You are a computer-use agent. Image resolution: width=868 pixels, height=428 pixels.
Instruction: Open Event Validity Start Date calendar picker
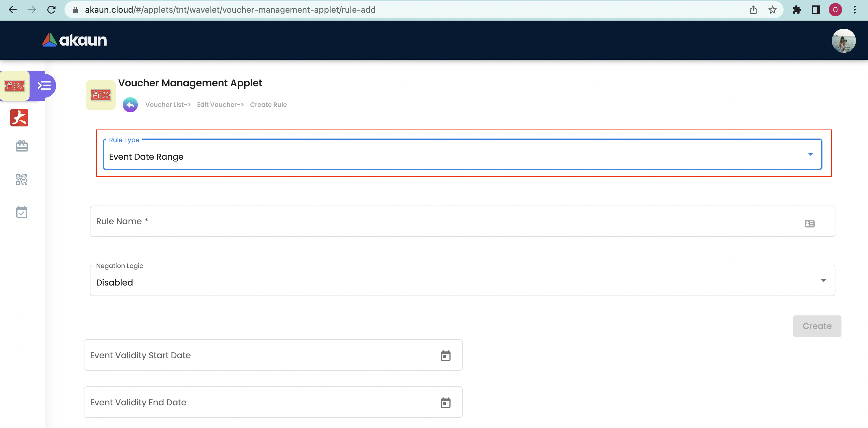point(445,356)
